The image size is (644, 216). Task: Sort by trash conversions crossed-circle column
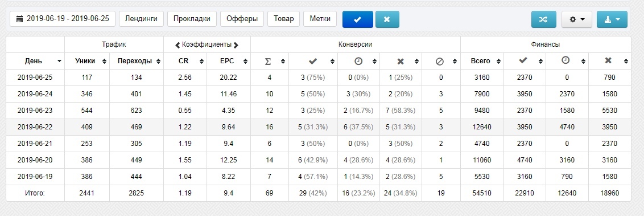tap(441, 61)
